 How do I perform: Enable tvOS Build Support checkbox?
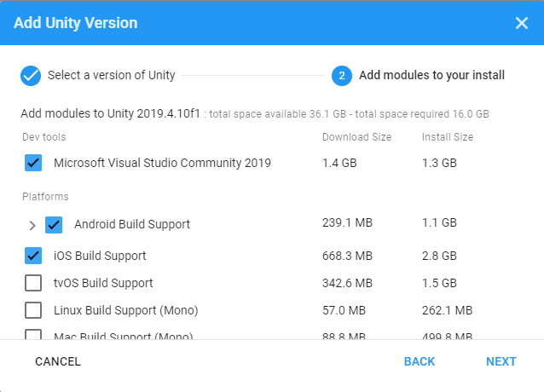(33, 283)
